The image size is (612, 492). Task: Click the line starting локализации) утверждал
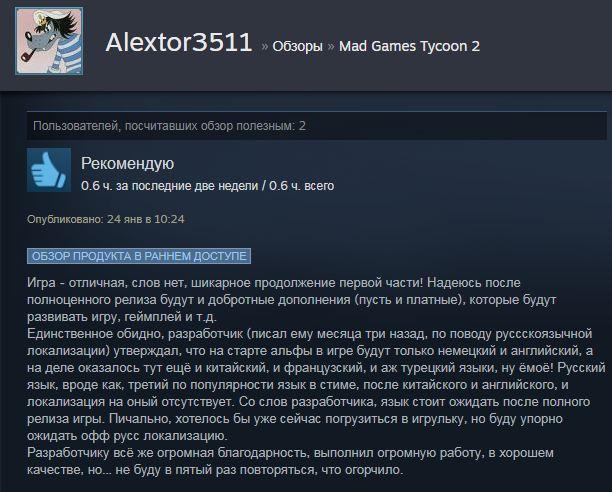pyautogui.click(x=310, y=351)
